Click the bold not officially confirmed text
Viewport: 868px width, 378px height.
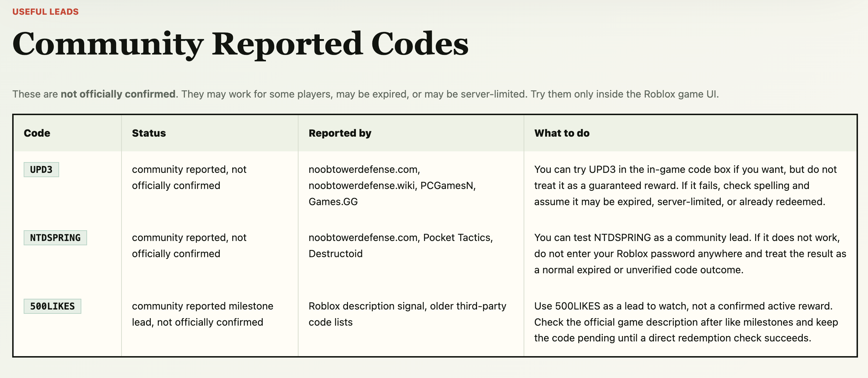point(118,94)
